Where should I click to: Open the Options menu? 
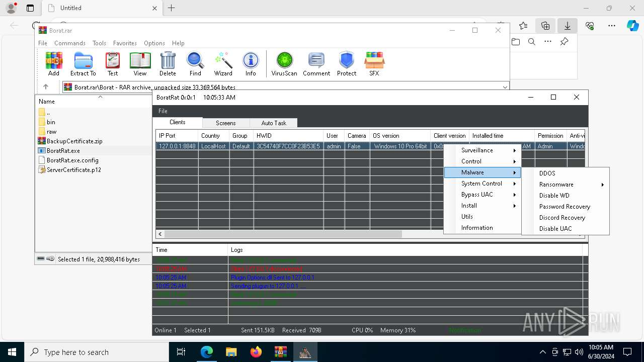point(154,43)
